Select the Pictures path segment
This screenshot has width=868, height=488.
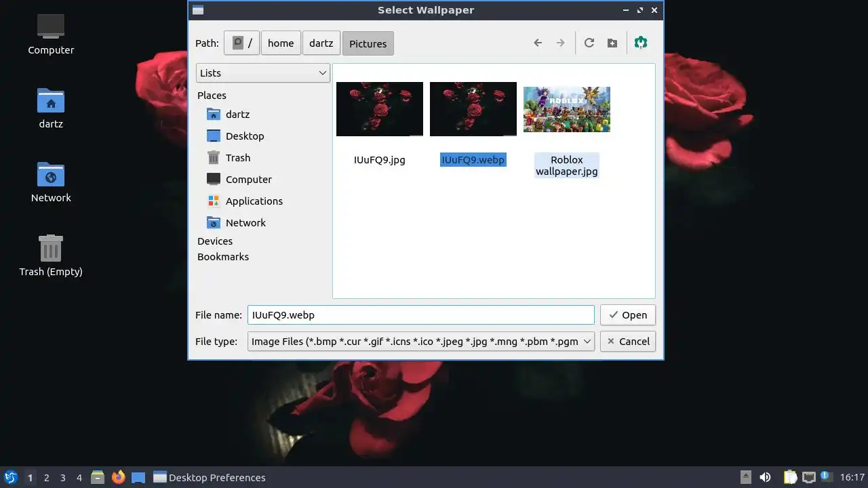point(368,43)
